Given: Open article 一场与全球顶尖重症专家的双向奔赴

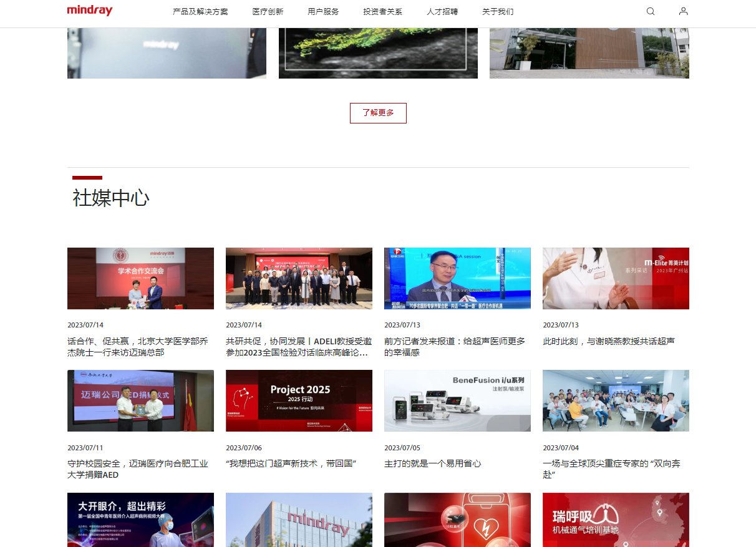Looking at the screenshot, I should (x=611, y=469).
